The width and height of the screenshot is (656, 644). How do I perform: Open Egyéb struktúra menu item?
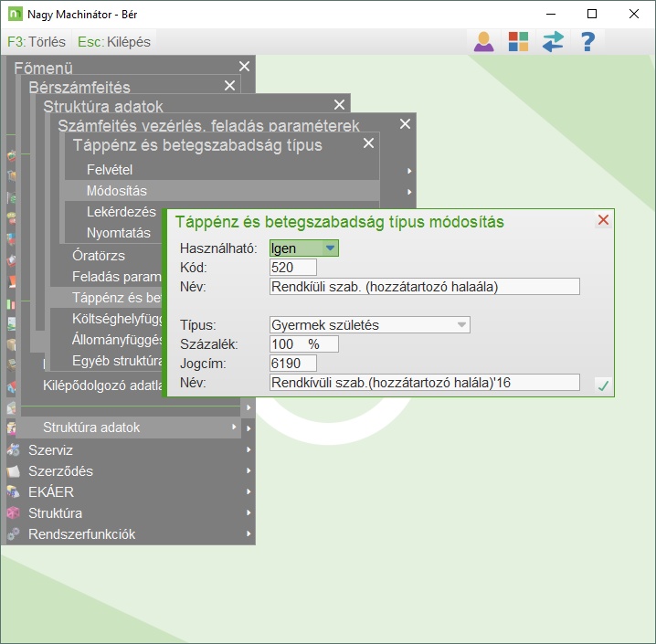coord(118,361)
